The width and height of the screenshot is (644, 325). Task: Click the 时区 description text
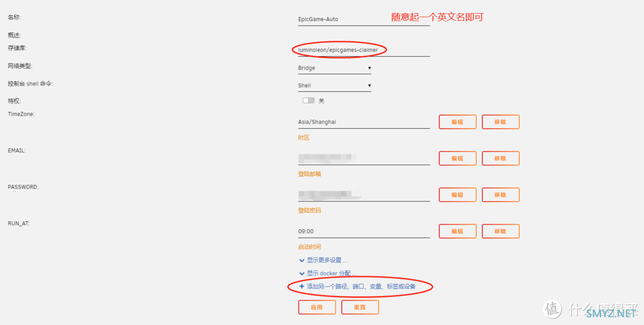pos(304,138)
